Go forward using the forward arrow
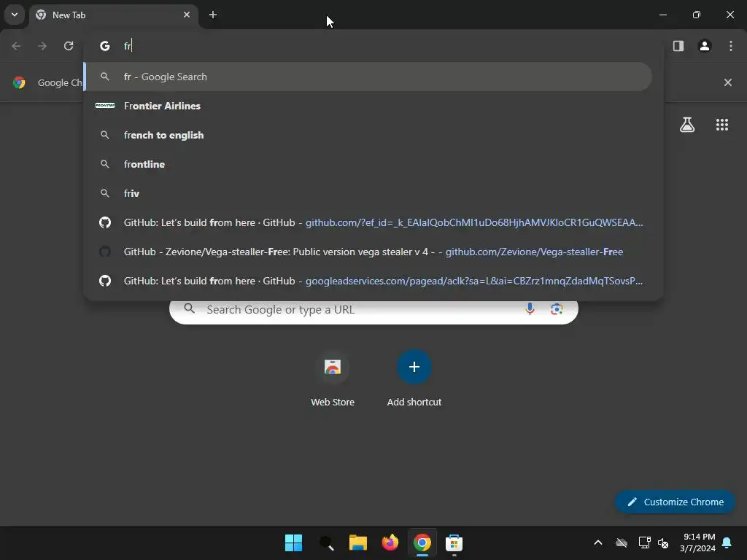This screenshot has width=747, height=560. tap(42, 46)
